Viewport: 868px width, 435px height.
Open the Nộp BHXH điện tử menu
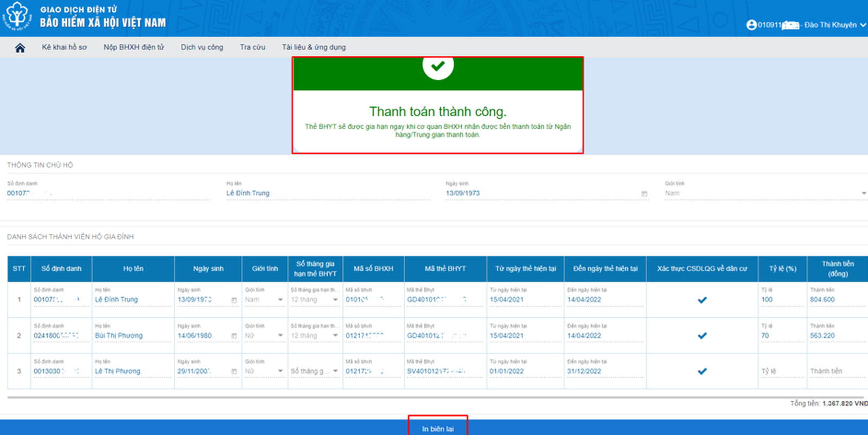click(x=133, y=47)
